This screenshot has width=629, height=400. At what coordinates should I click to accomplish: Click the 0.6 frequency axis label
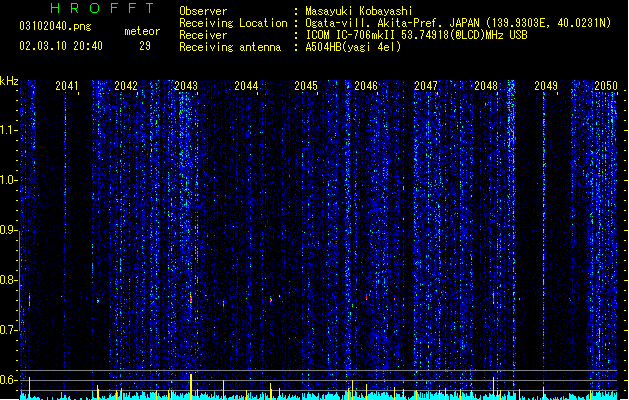pyautogui.click(x=9, y=380)
